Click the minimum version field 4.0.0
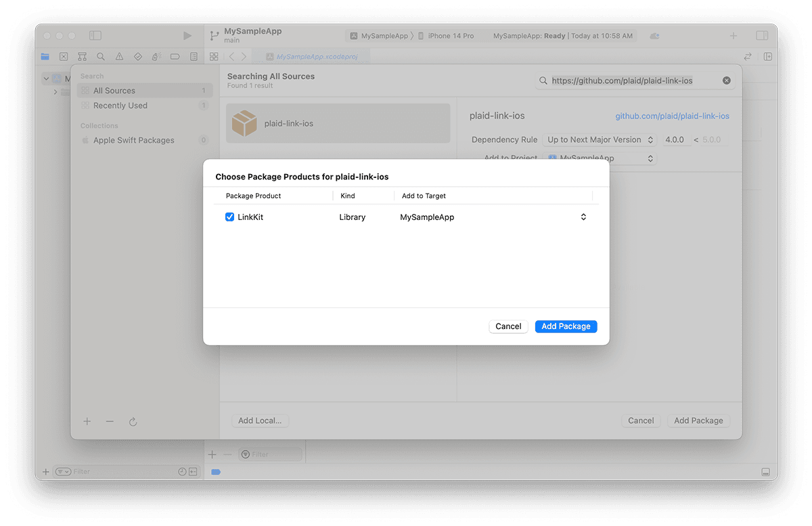This screenshot has height=526, width=812. coord(676,139)
